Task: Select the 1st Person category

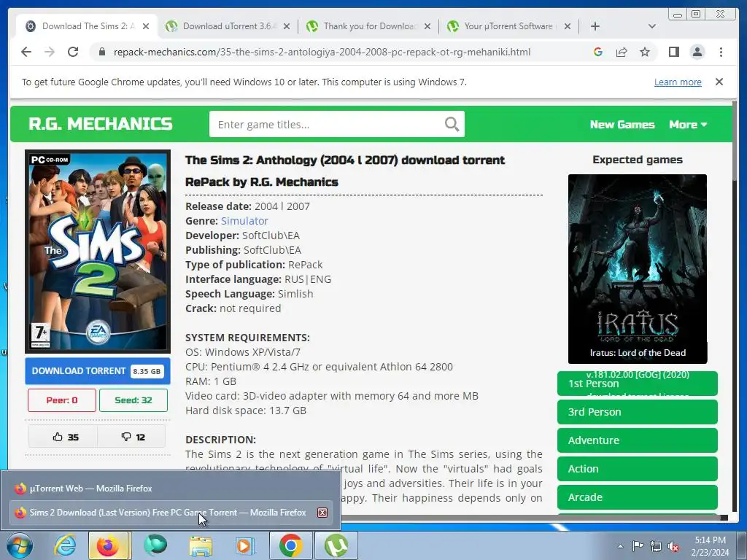Action: (x=638, y=384)
